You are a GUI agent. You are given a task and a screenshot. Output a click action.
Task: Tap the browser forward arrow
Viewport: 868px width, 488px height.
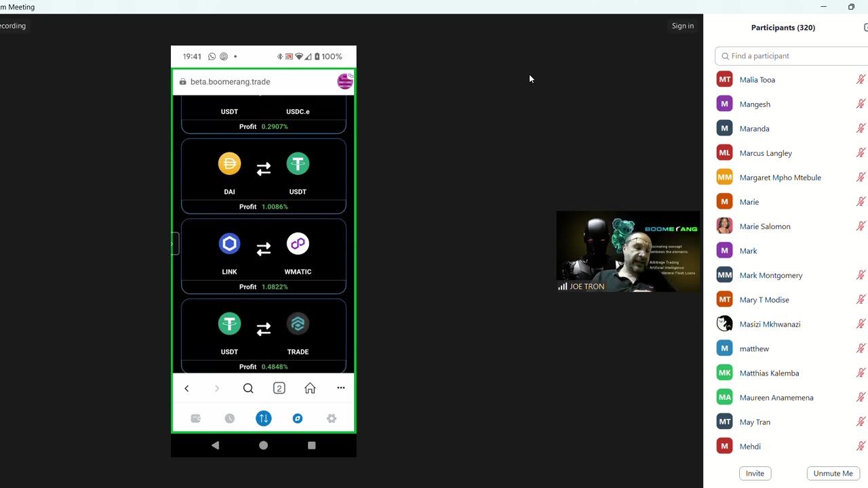[217, 388]
